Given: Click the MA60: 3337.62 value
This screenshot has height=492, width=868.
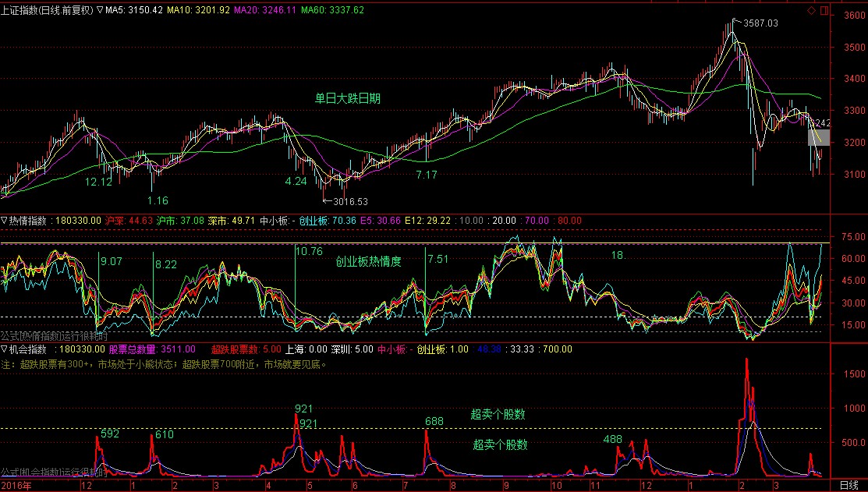Looking at the screenshot, I should tap(333, 10).
